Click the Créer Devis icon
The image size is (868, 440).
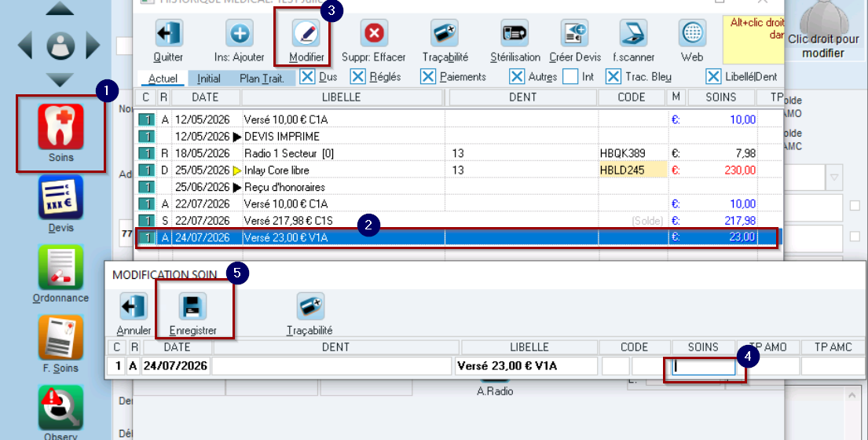574,33
